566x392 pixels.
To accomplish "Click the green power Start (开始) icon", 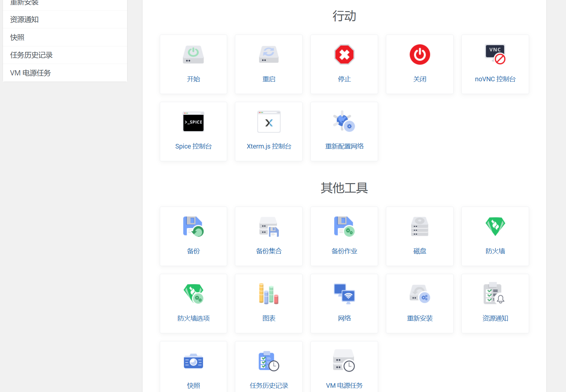I will point(193,55).
